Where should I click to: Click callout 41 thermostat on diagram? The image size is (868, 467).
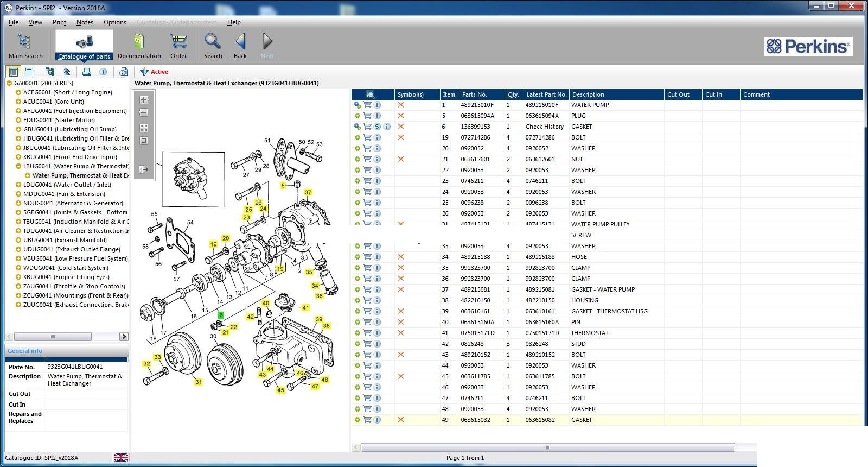click(x=305, y=307)
